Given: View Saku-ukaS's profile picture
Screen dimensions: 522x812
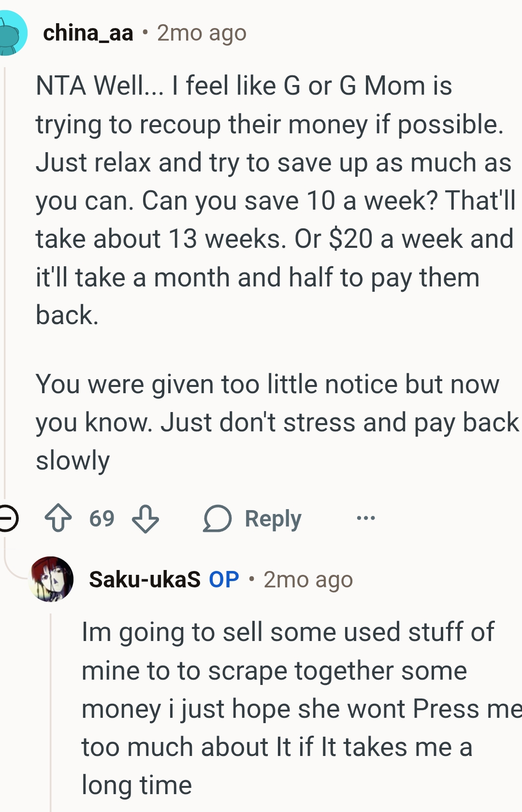Looking at the screenshot, I should point(51,579).
